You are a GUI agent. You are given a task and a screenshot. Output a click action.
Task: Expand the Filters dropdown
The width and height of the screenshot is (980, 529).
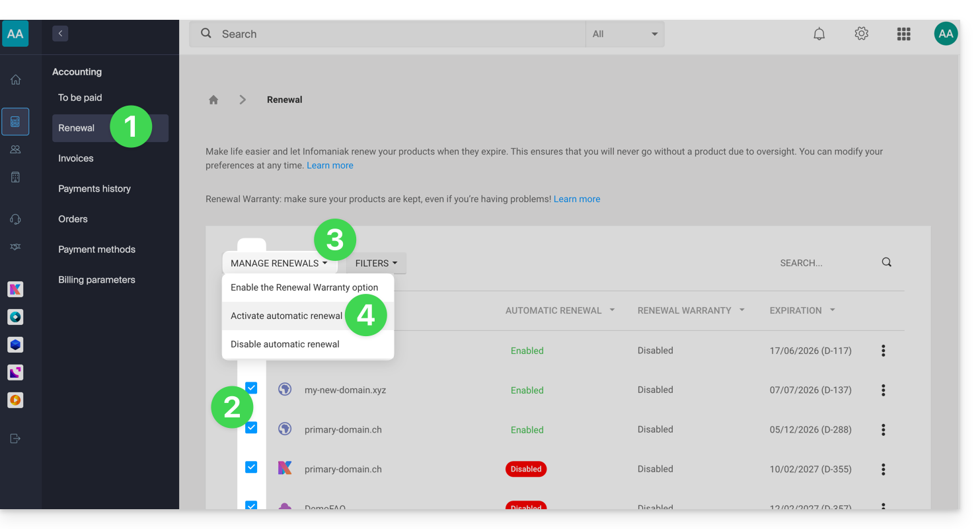(x=376, y=263)
